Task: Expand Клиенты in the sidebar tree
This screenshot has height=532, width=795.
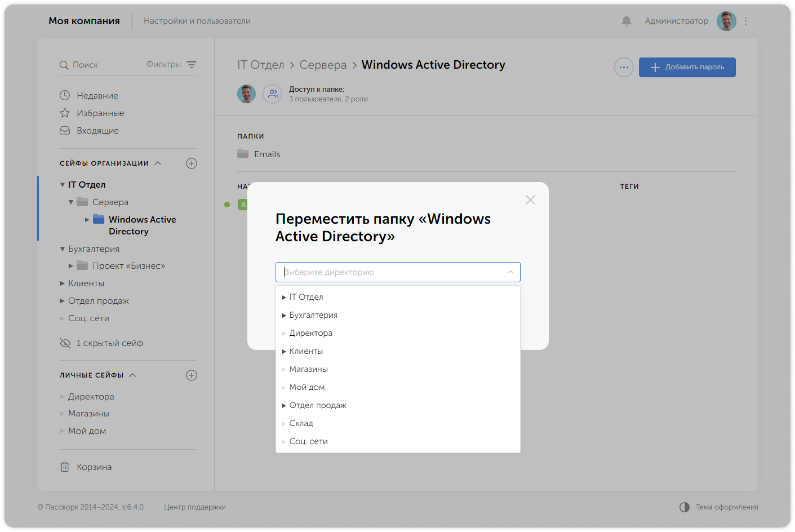Action: (x=63, y=283)
